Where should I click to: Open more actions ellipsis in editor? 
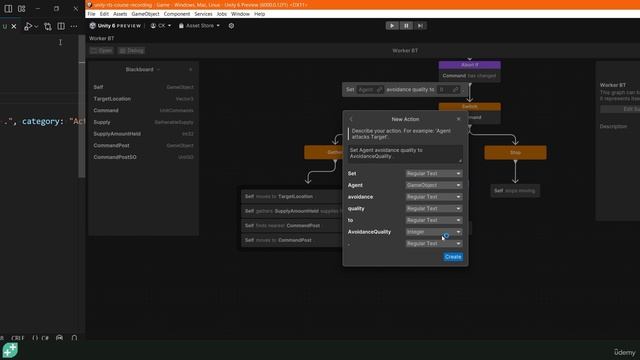point(74,27)
